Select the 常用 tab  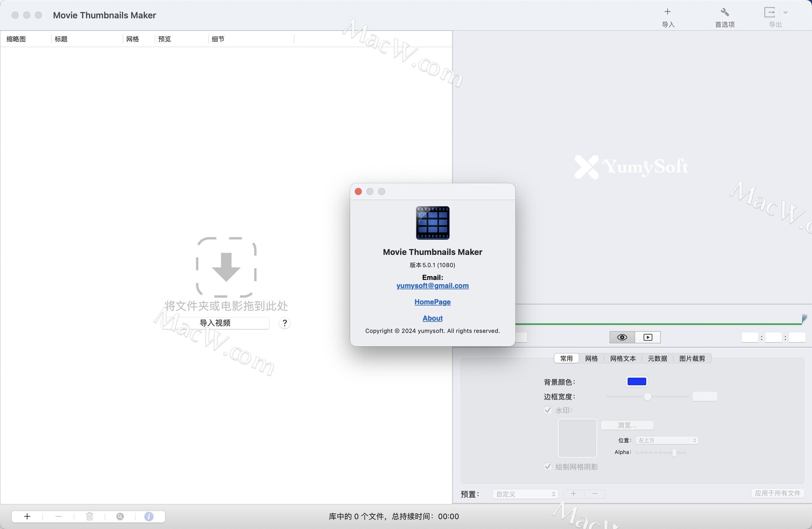[x=566, y=358]
